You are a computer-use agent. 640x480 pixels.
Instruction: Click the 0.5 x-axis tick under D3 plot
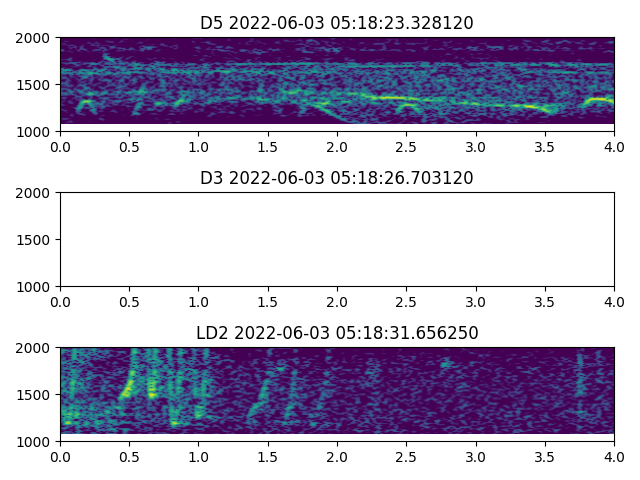point(129,301)
